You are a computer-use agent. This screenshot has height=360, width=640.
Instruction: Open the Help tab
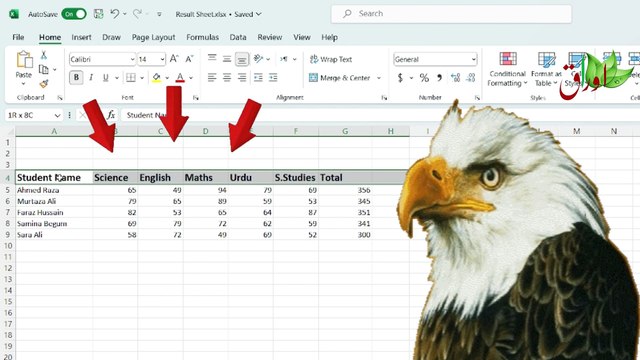pos(329,37)
